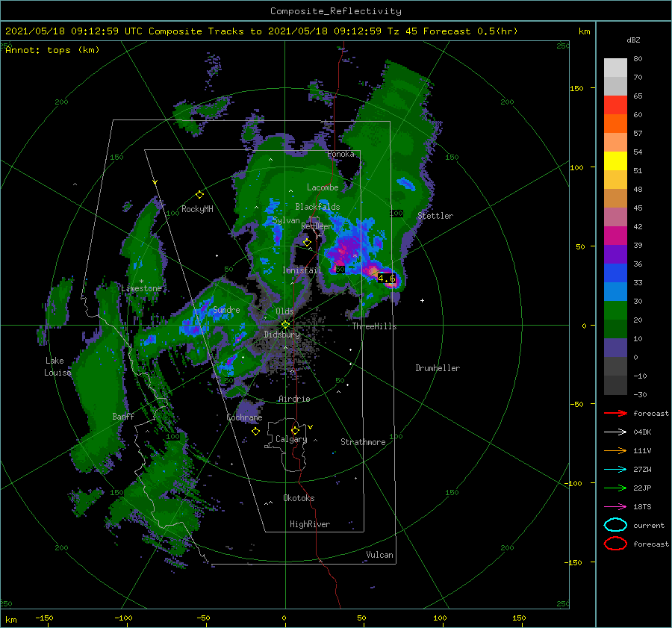Click the ThreeHills city label
The height and width of the screenshot is (628, 672).
click(x=374, y=326)
